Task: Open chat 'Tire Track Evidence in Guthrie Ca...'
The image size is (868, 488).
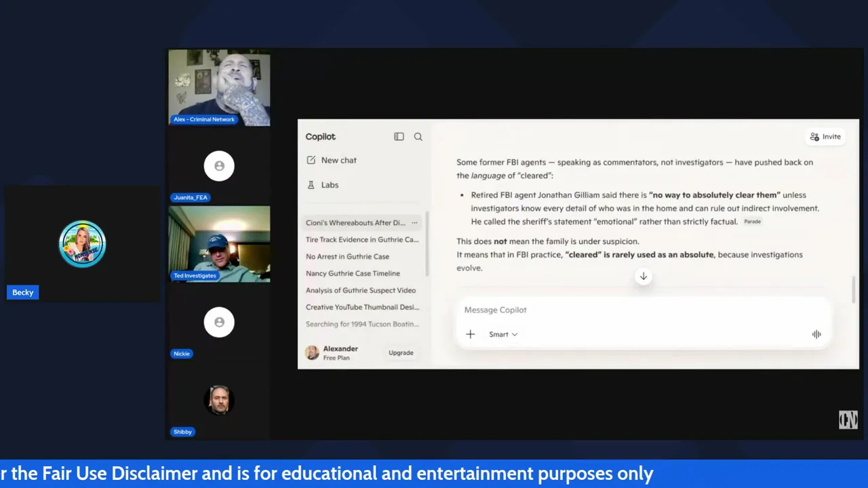Action: click(362, 240)
